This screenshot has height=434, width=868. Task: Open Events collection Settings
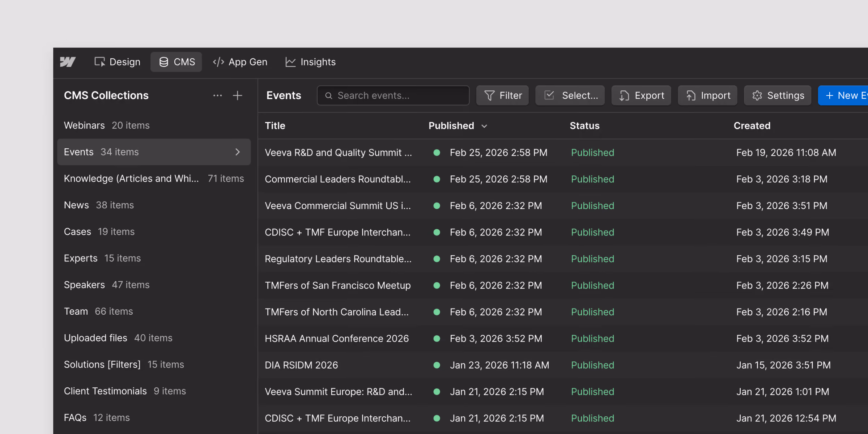click(778, 95)
